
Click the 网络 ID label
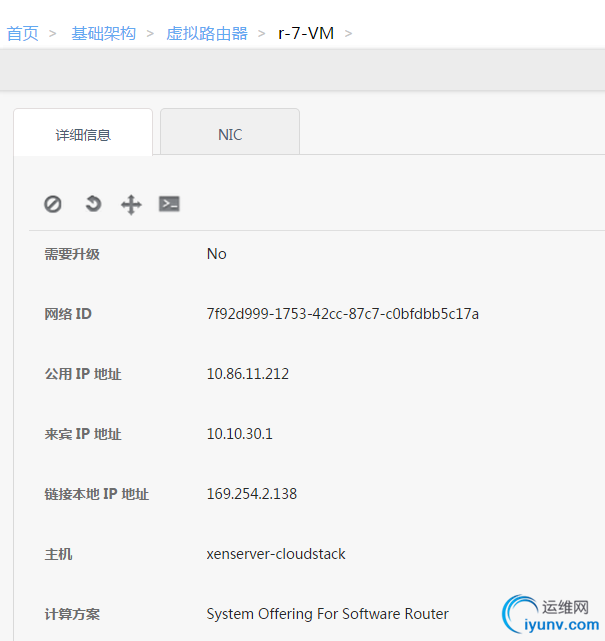tap(68, 314)
